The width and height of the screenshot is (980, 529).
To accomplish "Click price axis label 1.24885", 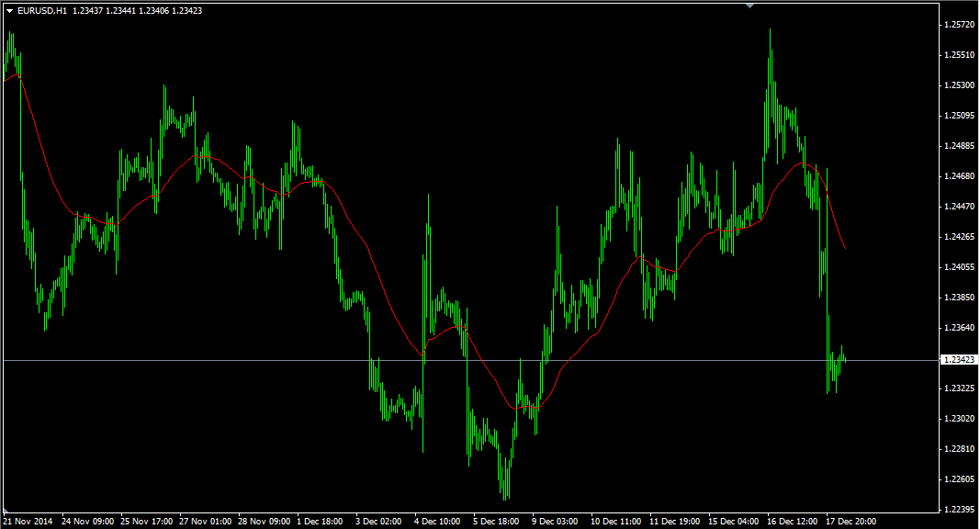I will point(960,146).
